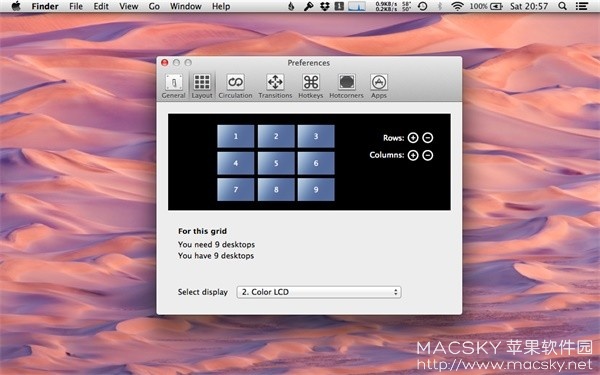Open the Transitions settings icon
This screenshot has height=375, width=600.
click(x=275, y=86)
